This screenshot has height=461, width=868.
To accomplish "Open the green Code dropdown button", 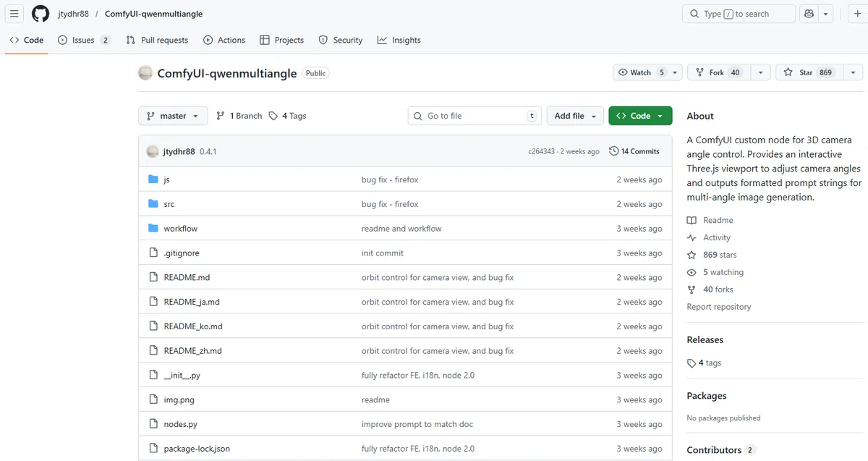I will tap(640, 116).
